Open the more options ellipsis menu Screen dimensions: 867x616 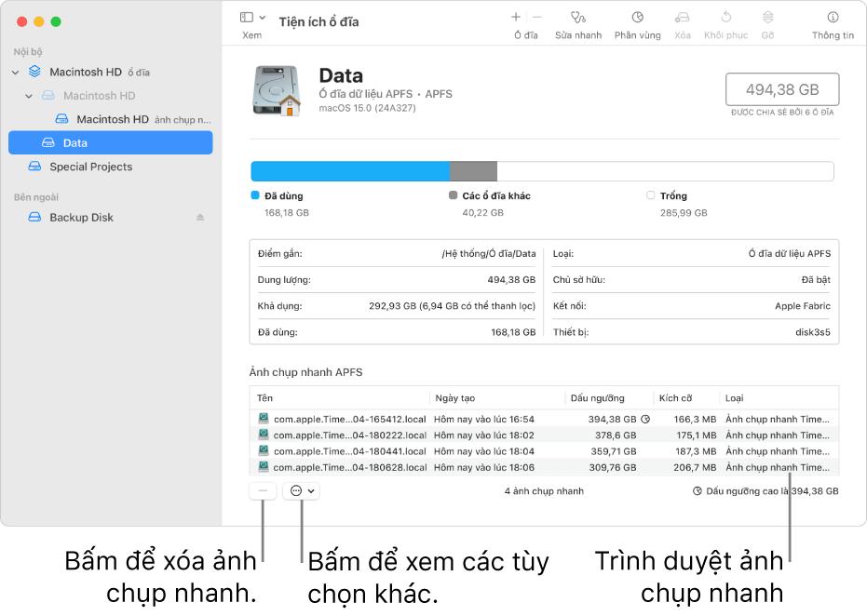(x=302, y=491)
